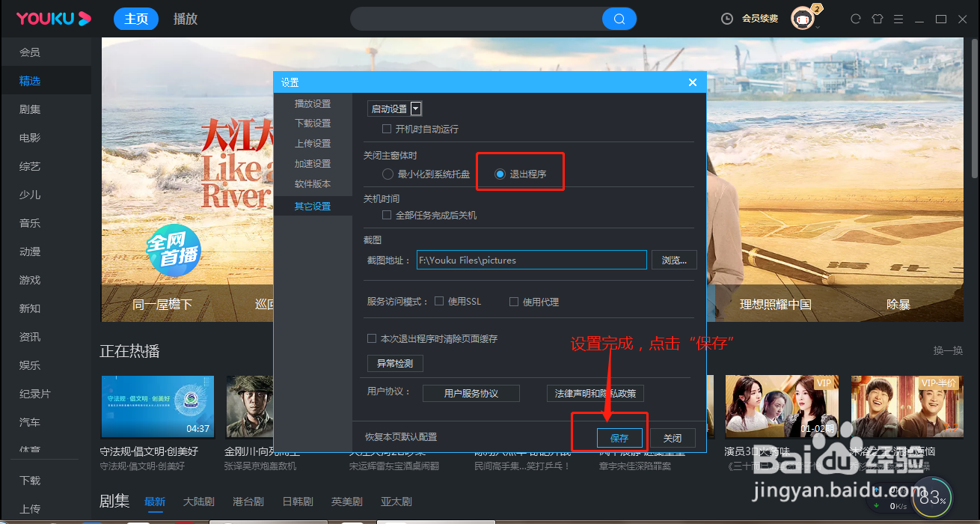This screenshot has width=980, height=524.
Task: Open 娱乐 in left sidebar
Action: [30, 365]
